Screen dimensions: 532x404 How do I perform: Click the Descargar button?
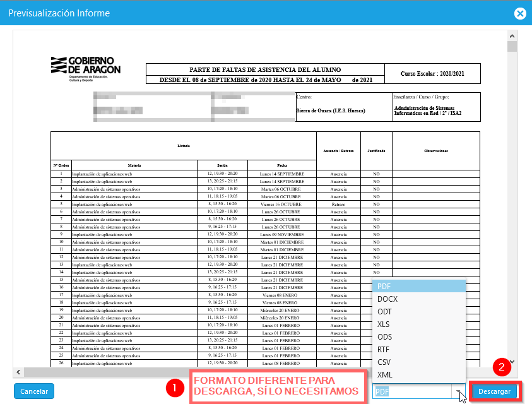pos(494,391)
